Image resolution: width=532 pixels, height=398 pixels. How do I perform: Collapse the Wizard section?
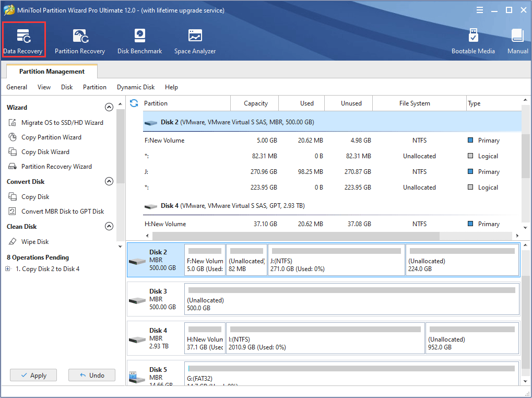(x=109, y=108)
